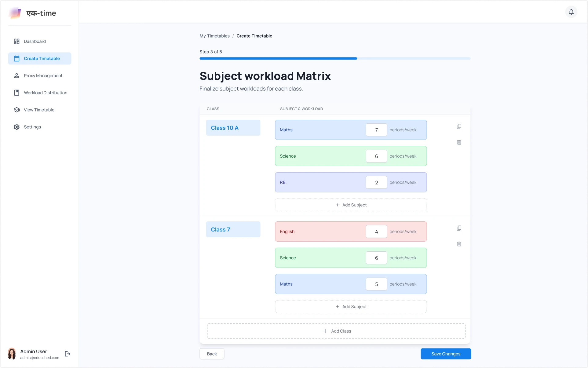Delete Class 10 A using the trash icon
The image size is (588, 368).
pos(459,142)
